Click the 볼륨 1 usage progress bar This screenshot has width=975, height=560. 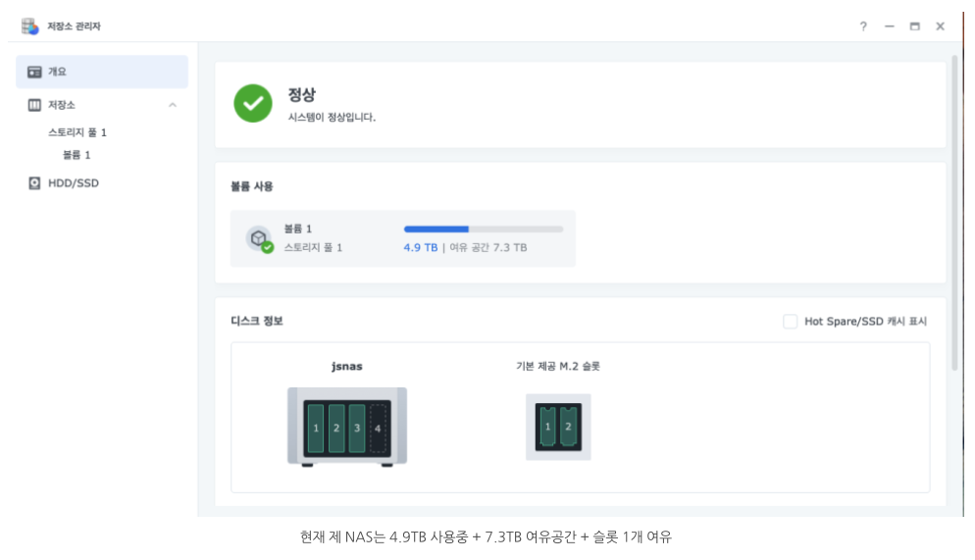click(x=484, y=229)
